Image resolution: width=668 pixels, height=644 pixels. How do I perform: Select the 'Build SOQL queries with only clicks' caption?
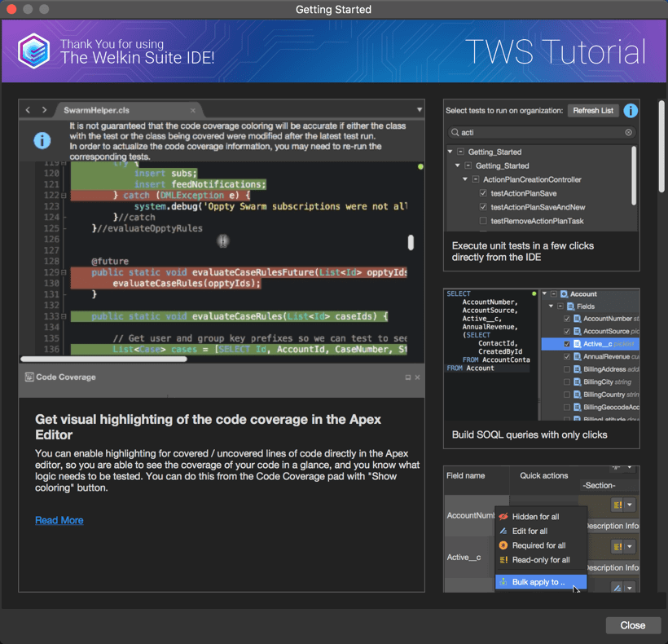pyautogui.click(x=530, y=434)
